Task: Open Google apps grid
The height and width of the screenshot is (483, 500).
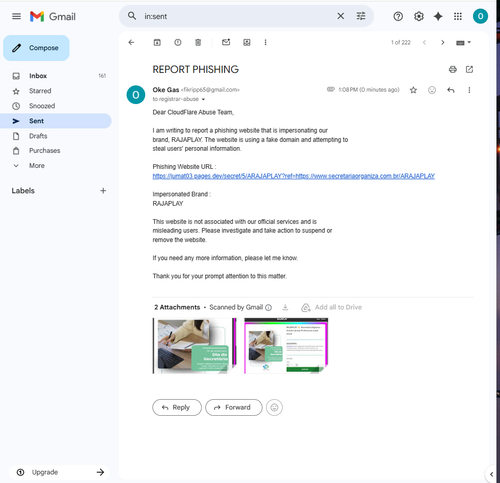Action: click(x=458, y=16)
